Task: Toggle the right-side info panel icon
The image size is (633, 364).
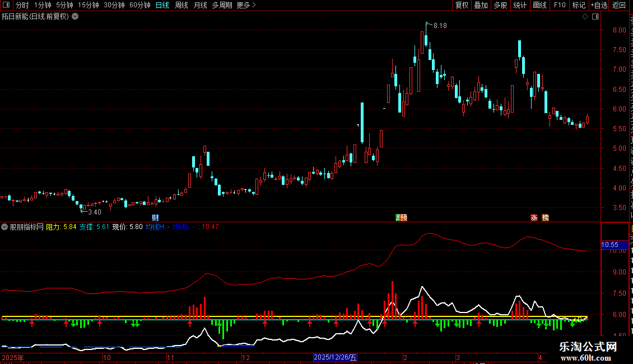Action: pos(595,17)
